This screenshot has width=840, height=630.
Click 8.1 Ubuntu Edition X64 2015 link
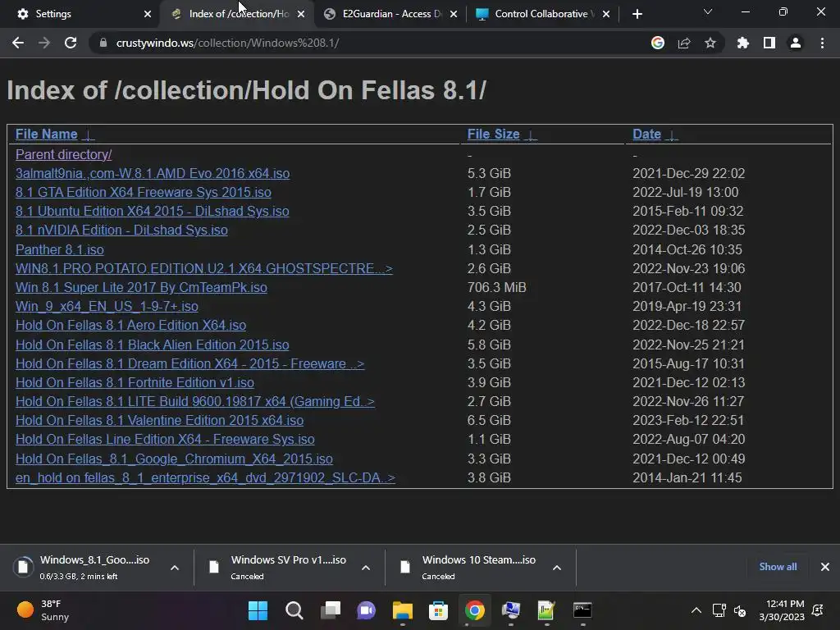coord(152,211)
